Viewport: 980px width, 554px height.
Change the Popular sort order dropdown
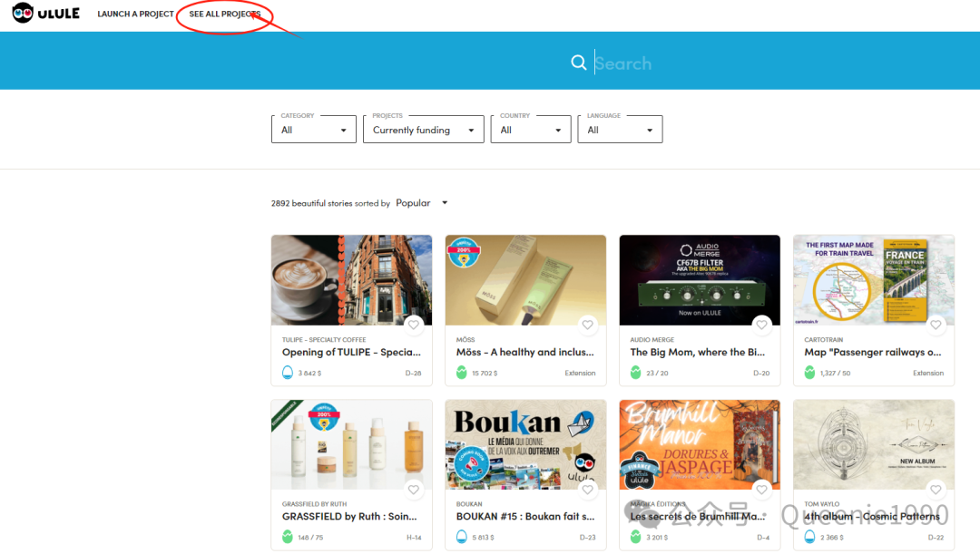(422, 203)
